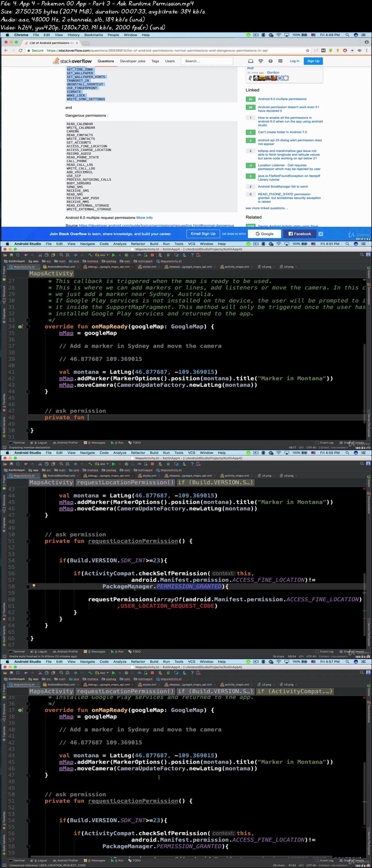Screen dimensions: 372x868
Task: Click Help question mark in 4:55 PM Android Studio toolbar
Action: click(192, 464)
